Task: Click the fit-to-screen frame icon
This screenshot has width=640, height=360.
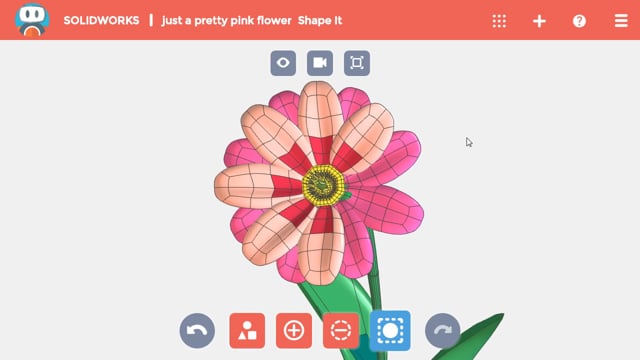Action: point(357,63)
